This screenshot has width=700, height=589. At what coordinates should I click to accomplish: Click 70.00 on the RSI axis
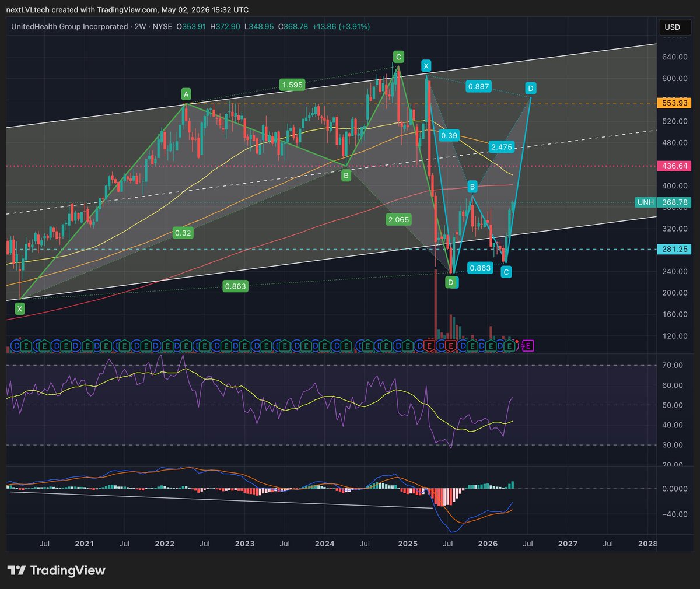click(x=673, y=365)
